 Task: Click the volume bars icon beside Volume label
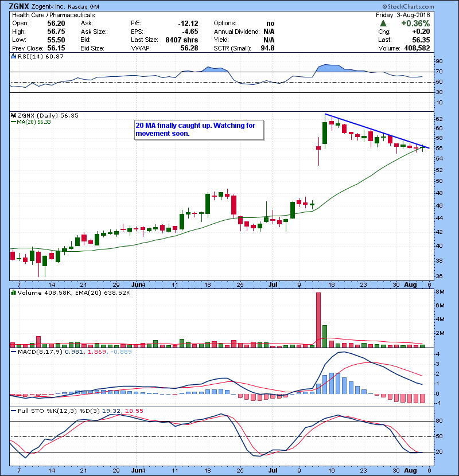pos(13,292)
